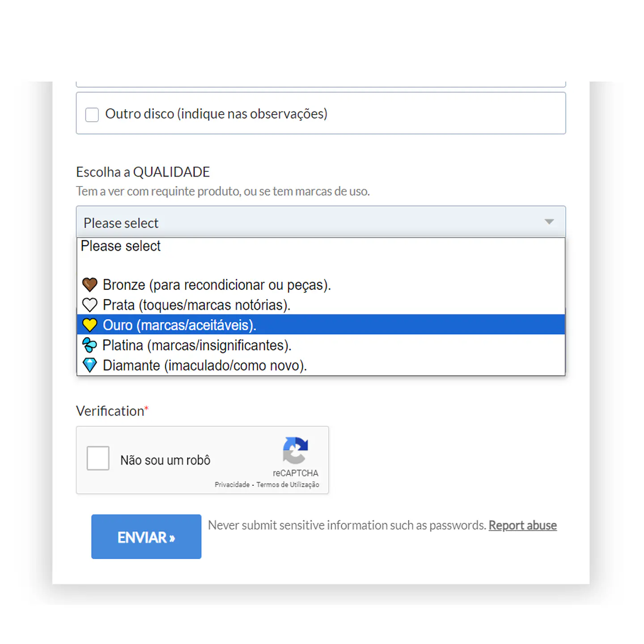Submit the form with ENVIAR button

point(146,537)
